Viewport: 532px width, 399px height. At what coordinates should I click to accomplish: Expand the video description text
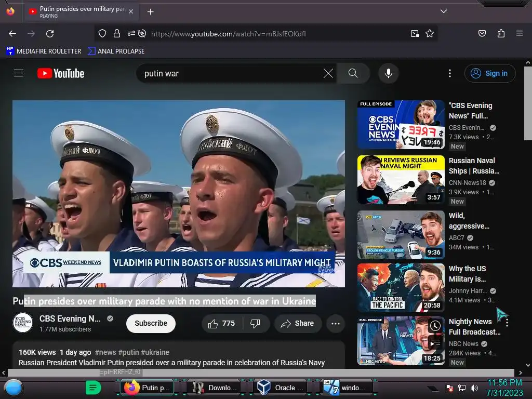point(171,363)
